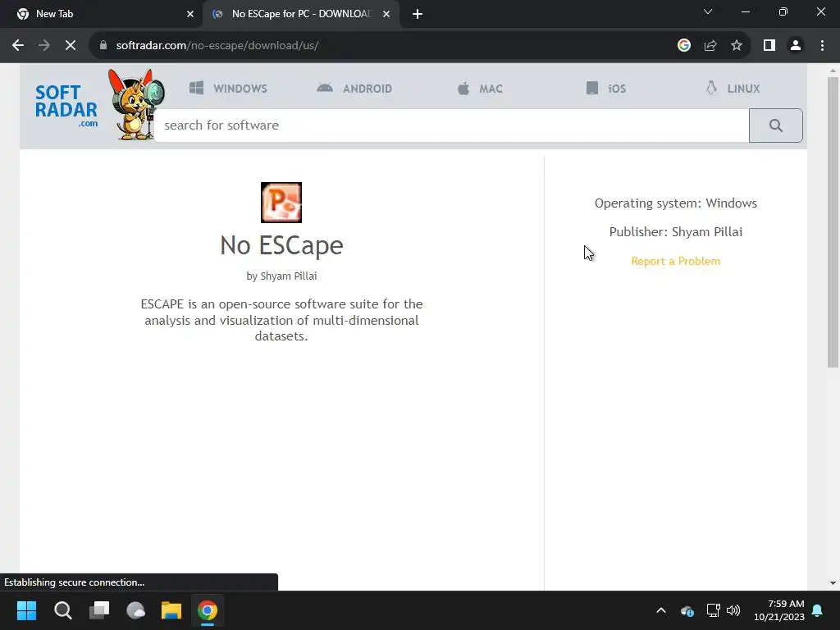Open the clock and date panel

coord(779,610)
